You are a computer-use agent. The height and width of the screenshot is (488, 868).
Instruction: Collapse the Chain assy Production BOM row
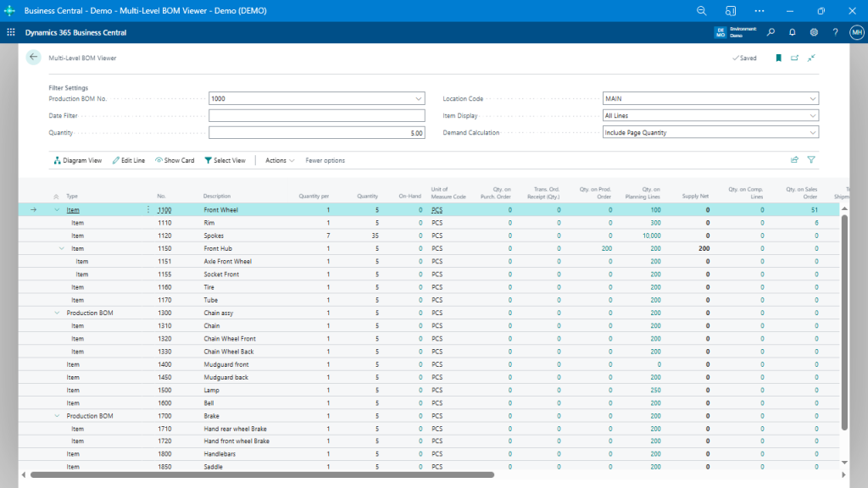[57, 313]
